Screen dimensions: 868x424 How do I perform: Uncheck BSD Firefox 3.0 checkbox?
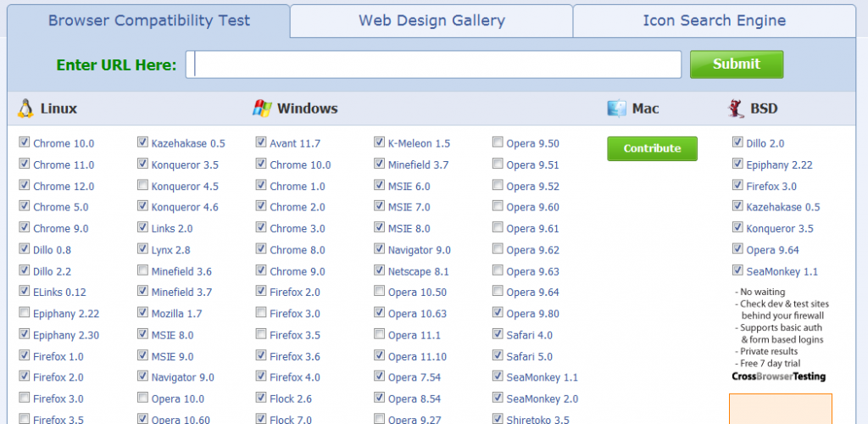tap(737, 185)
